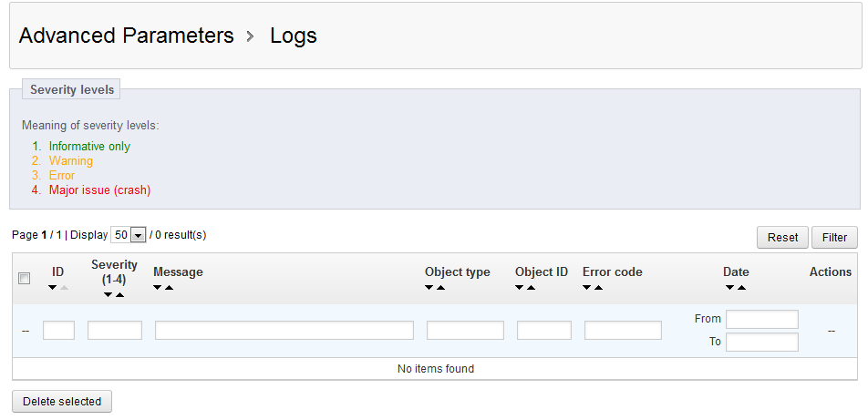Sort Severity column descending arrow
Screen dimensions: 868x420
point(108,294)
